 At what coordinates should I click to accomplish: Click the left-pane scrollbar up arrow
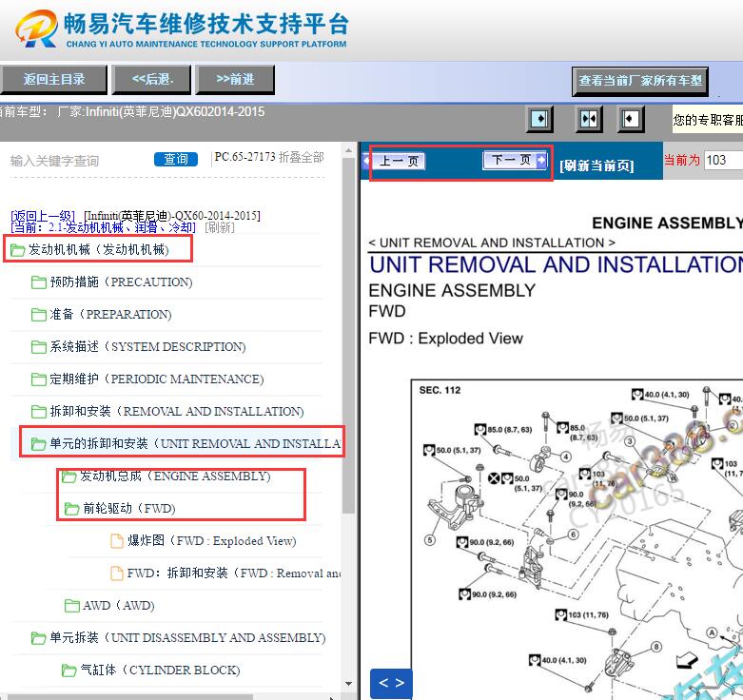pyautogui.click(x=349, y=150)
